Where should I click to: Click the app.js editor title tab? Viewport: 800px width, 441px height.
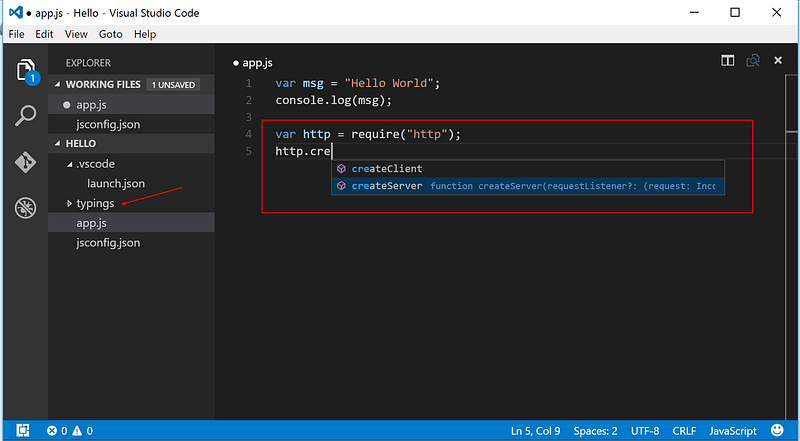point(253,63)
